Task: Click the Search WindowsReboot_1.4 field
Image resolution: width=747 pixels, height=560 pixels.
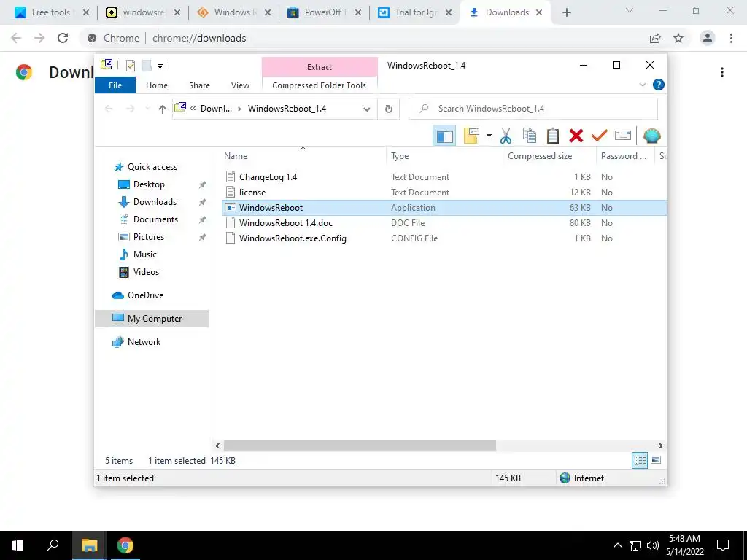Action: [x=533, y=109]
